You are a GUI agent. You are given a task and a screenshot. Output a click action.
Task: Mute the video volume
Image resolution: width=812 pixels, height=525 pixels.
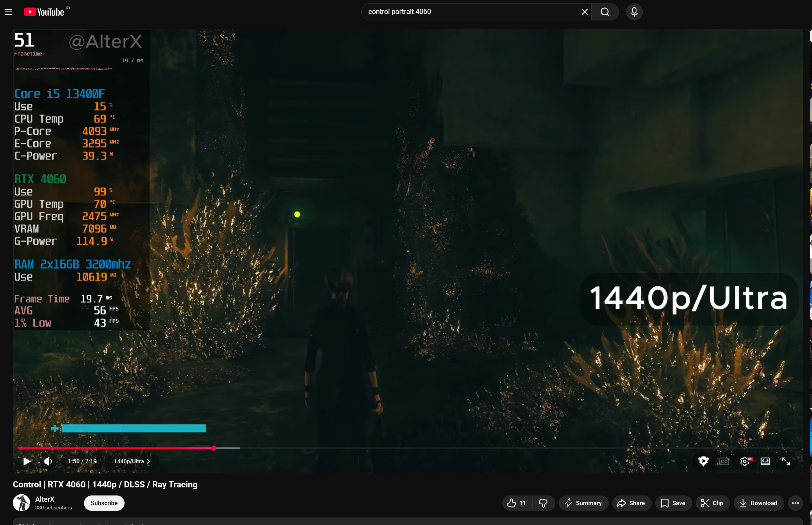tap(48, 461)
